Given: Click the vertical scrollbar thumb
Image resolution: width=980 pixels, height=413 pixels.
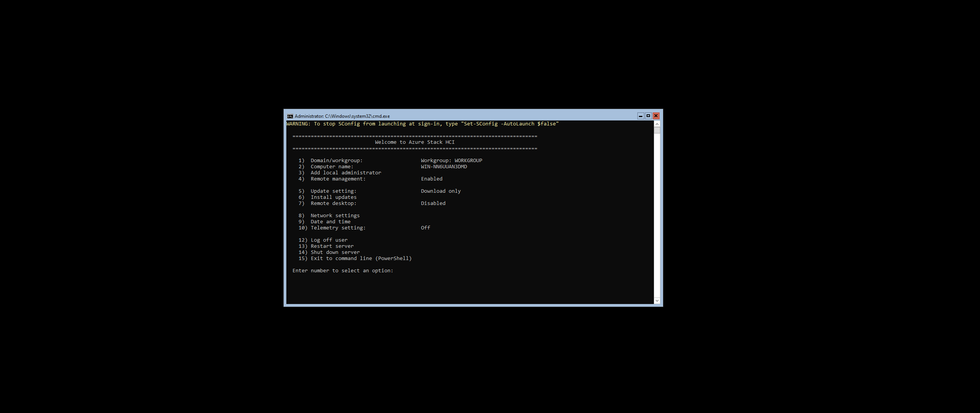Looking at the screenshot, I should click(x=657, y=130).
